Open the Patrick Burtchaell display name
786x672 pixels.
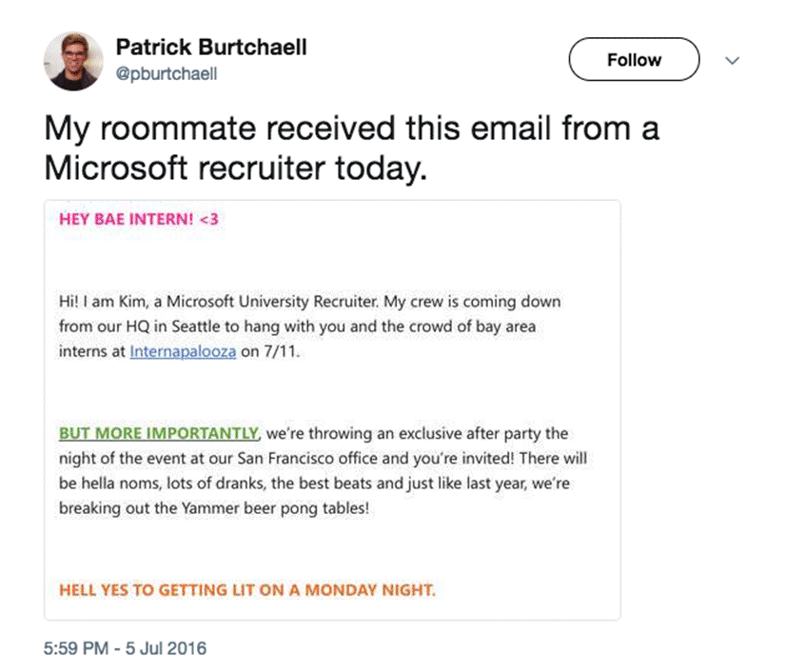tap(210, 47)
